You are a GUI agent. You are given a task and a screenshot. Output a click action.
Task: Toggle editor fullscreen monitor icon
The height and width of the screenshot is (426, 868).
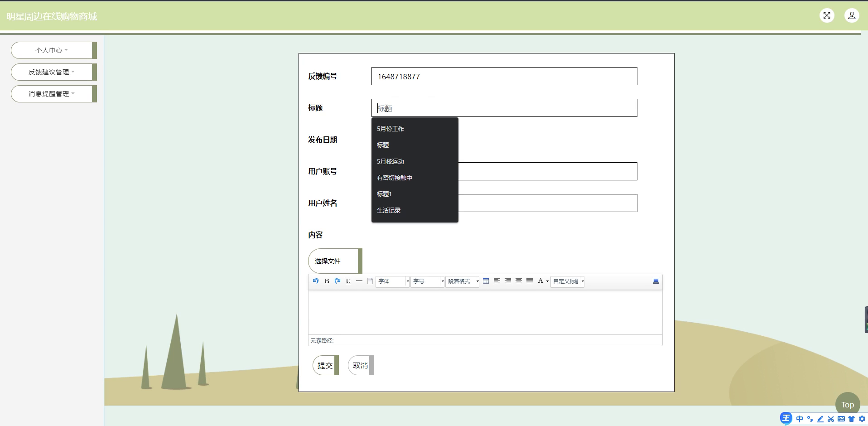656,281
